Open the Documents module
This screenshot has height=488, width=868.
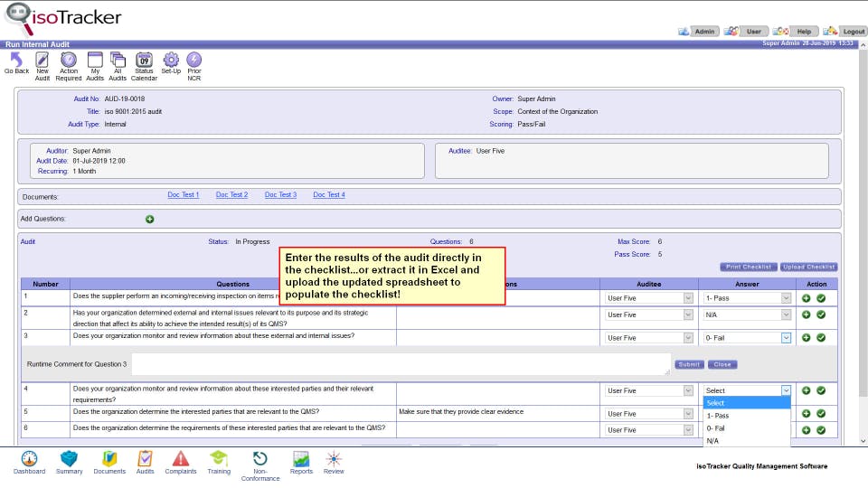tap(109, 463)
